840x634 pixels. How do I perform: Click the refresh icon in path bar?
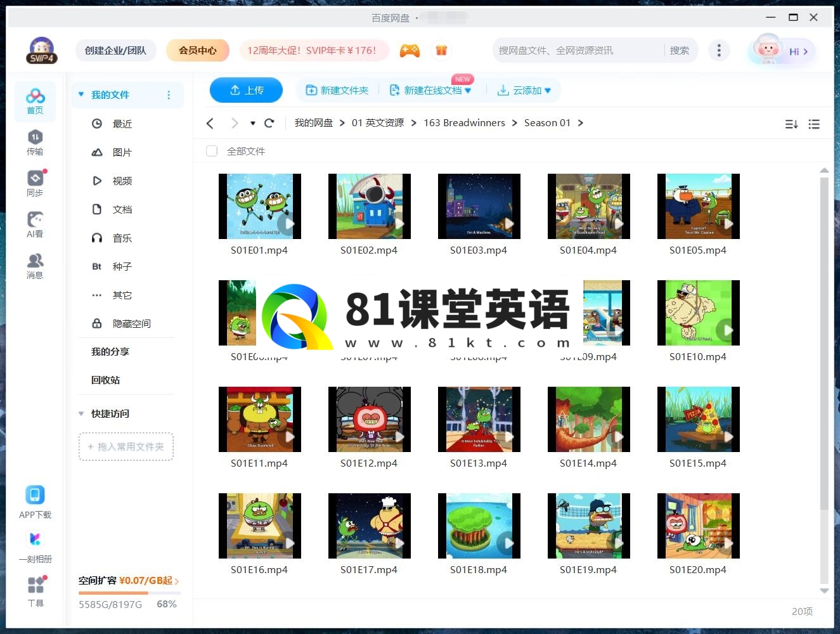tap(269, 123)
